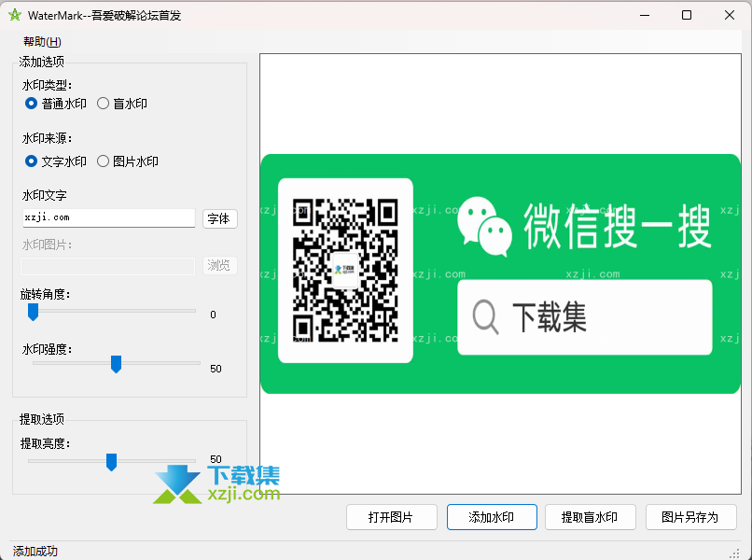The width and height of the screenshot is (752, 560).
Task: Select the 普通水印 radio button
Action: click(56, 104)
